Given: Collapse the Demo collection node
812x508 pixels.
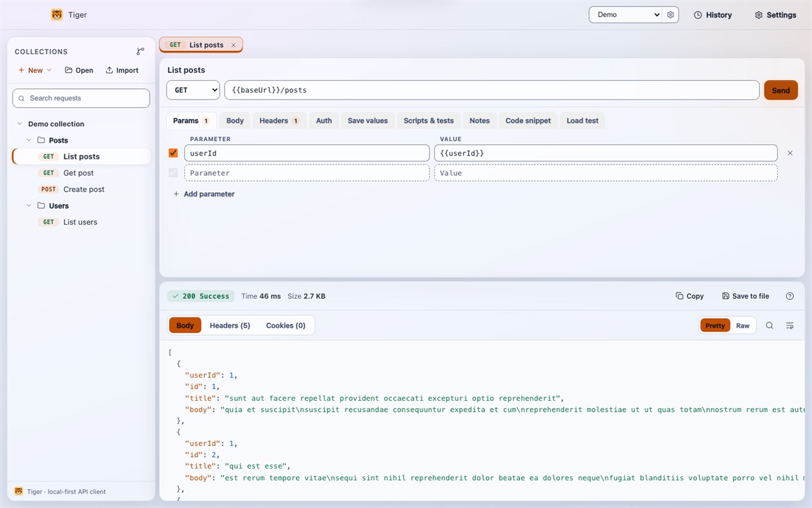Looking at the screenshot, I should [20, 124].
